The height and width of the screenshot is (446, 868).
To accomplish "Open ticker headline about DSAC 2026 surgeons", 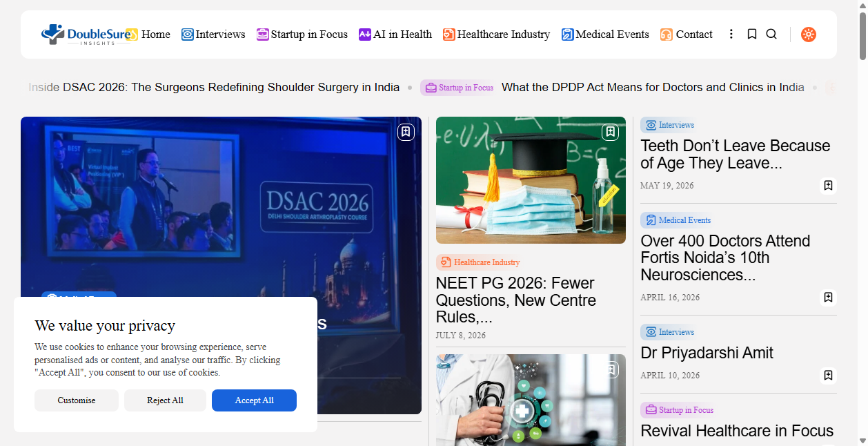I will [214, 88].
